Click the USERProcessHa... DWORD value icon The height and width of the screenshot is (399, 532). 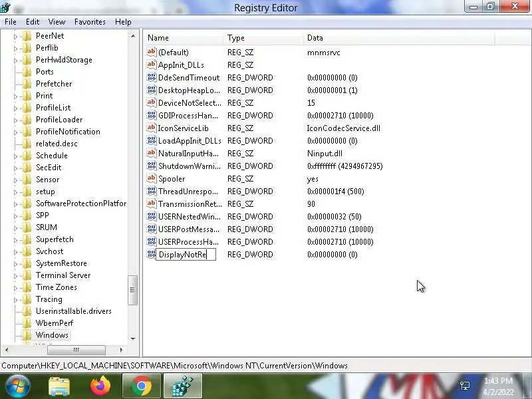point(152,241)
